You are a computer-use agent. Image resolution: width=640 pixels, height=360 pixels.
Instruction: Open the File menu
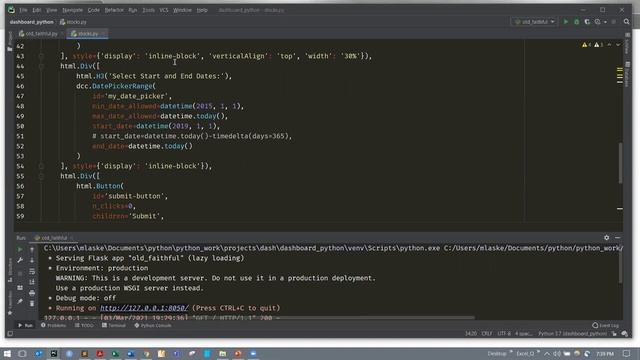pos(23,10)
